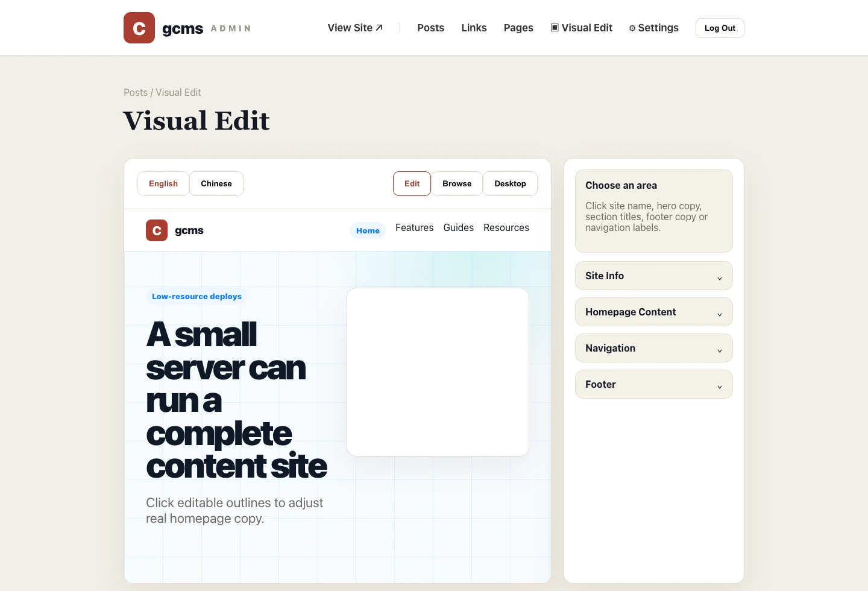Open the Links admin section
This screenshot has height=591, width=868.
point(474,28)
